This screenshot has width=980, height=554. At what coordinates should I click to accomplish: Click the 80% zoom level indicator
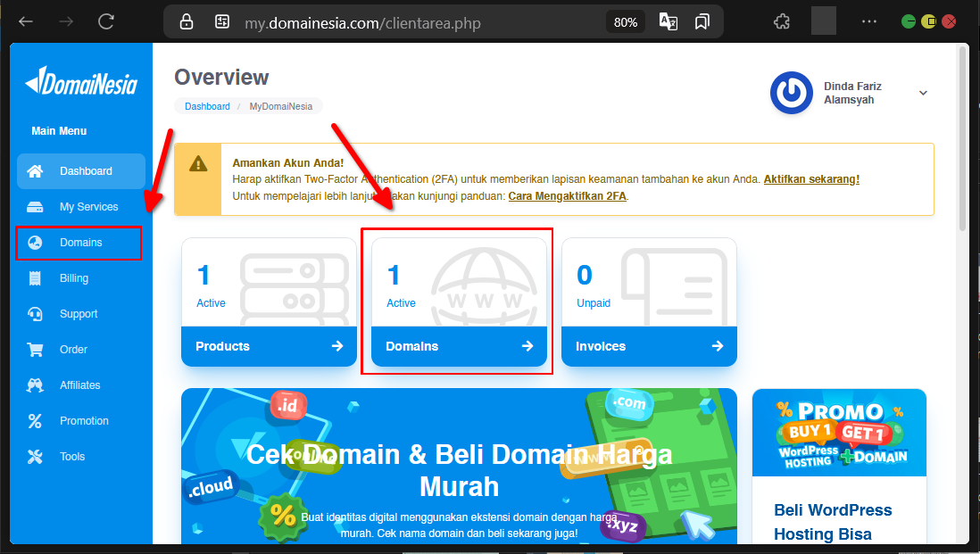[625, 22]
